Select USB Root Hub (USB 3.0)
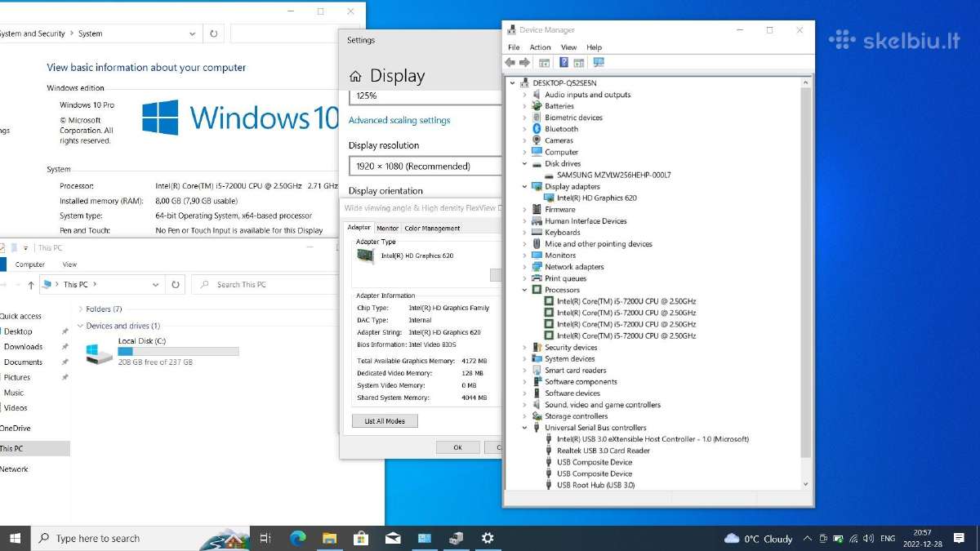Viewport: 980px width, 551px height. pos(595,485)
